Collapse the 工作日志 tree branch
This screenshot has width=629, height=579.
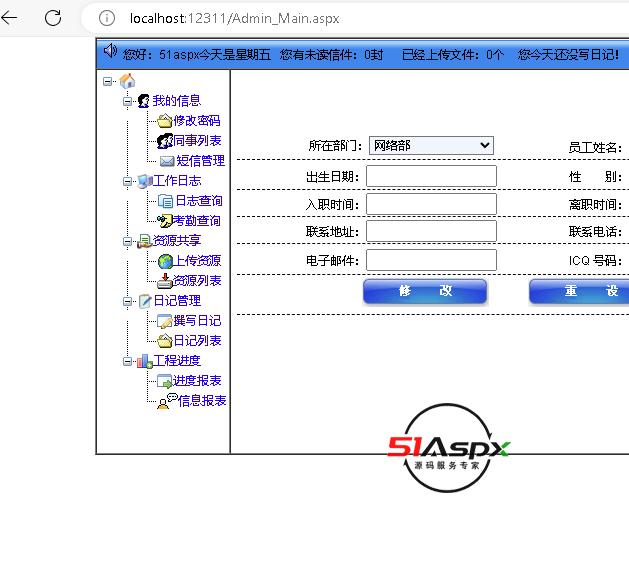tap(128, 181)
